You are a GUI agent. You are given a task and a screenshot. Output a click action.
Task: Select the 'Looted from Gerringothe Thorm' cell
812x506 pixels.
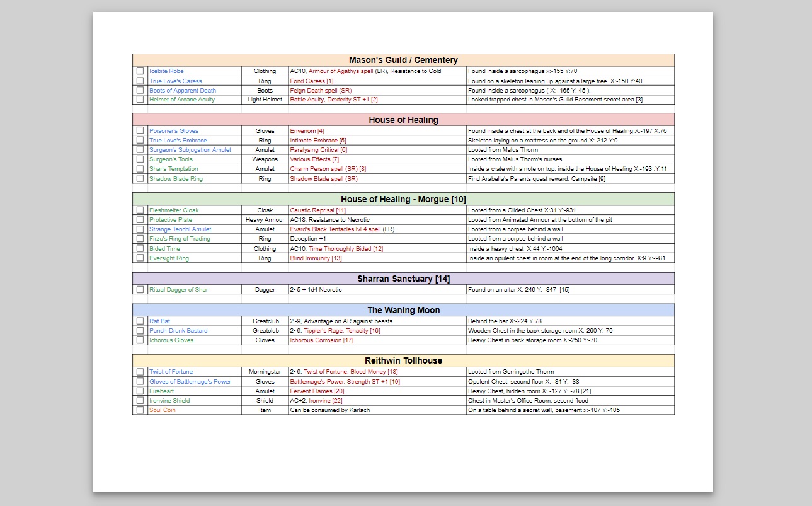point(570,372)
